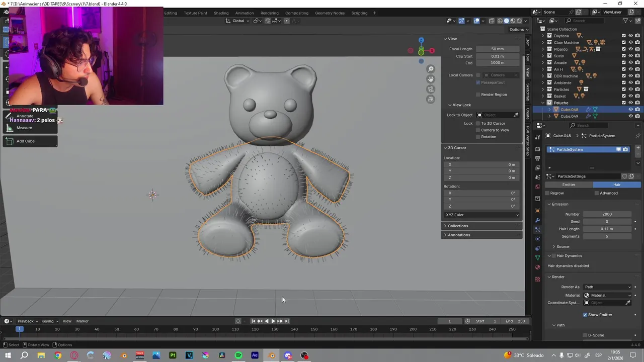Screen dimensions: 644x362
Task: Open the Particle properties tab icon
Action: [537, 230]
